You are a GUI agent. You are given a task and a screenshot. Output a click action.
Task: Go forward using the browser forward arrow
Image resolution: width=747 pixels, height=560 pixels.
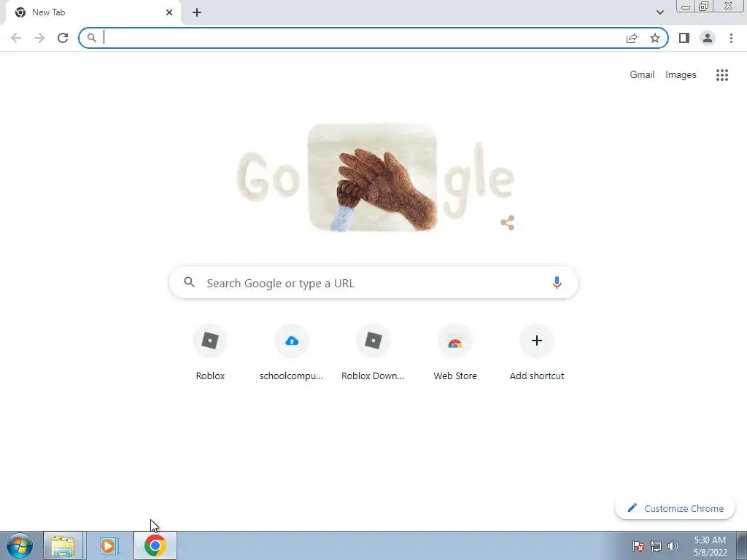(39, 38)
